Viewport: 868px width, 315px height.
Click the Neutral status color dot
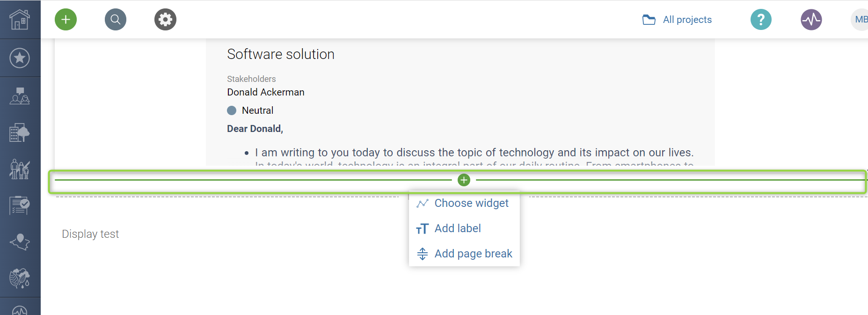232,110
